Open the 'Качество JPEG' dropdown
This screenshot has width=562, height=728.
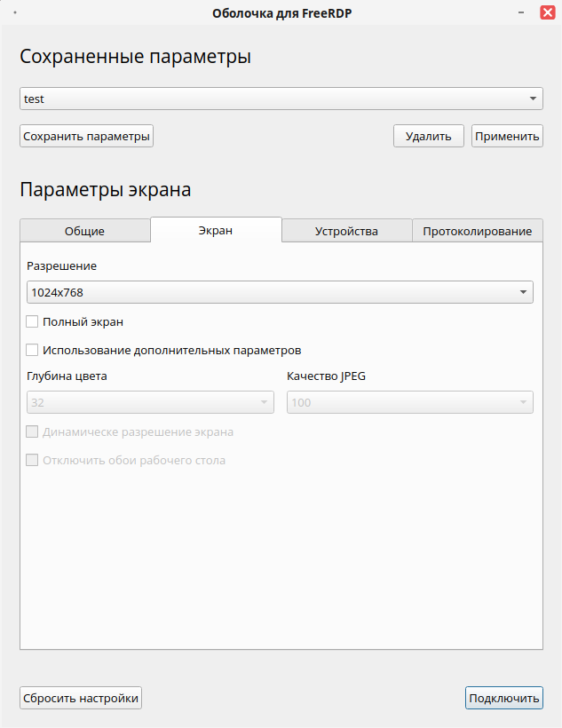point(409,403)
